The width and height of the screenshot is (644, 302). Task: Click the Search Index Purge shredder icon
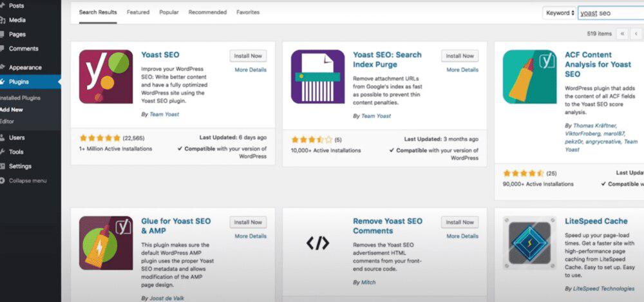click(317, 77)
